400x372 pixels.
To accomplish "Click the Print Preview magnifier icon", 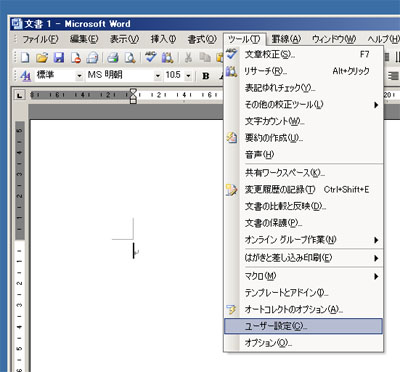I will (130, 58).
